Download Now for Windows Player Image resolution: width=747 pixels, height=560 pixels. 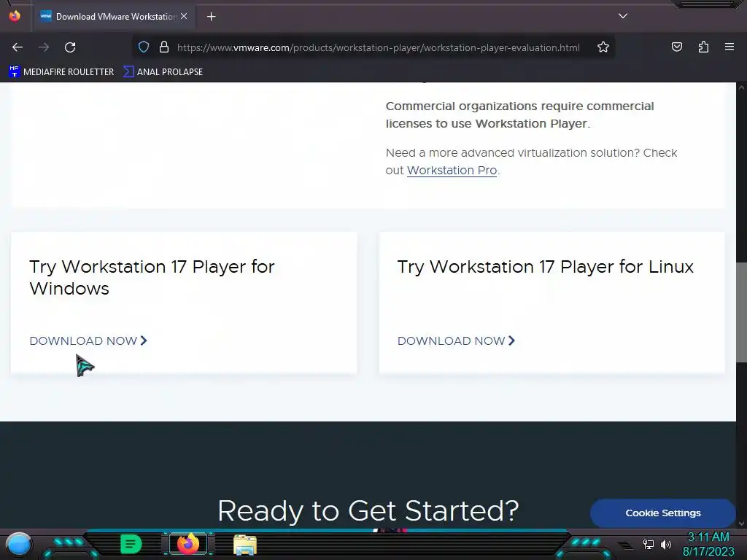[88, 341]
